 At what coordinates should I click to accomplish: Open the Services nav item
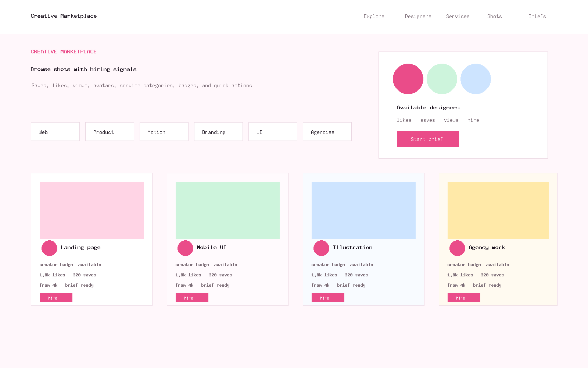tap(458, 17)
